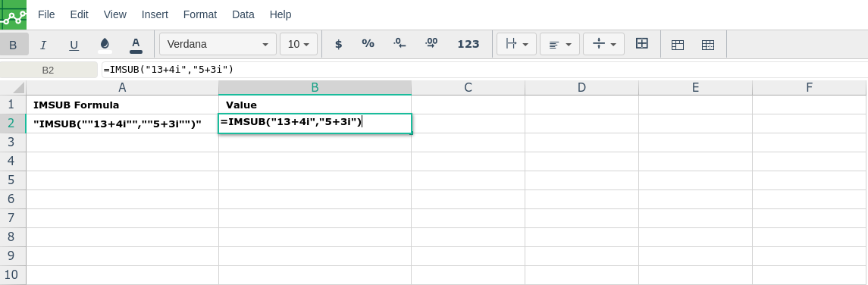This screenshot has height=285, width=868.
Task: Increase decimal places
Action: click(431, 44)
